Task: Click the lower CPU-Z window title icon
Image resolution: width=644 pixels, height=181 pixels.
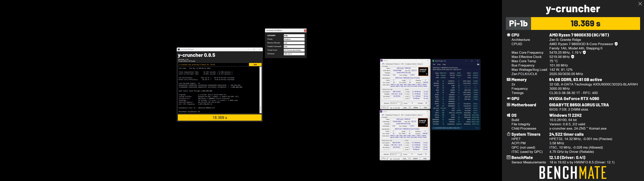Action: [381, 111]
